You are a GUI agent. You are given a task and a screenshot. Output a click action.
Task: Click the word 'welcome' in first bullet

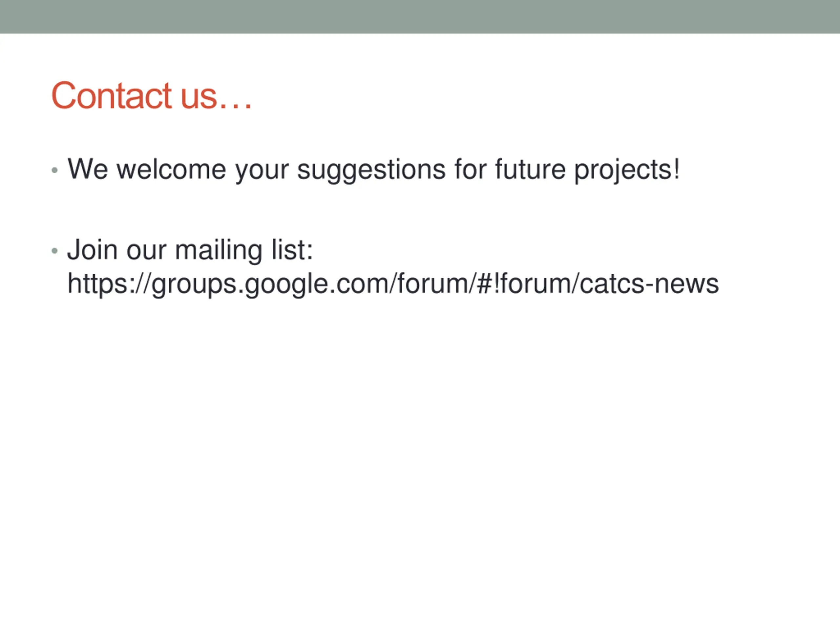[171, 169]
